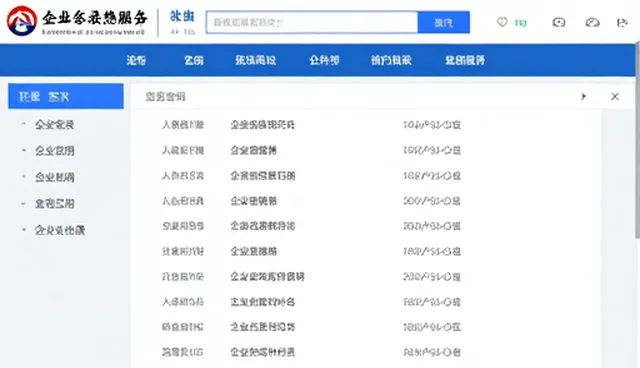Click the red and blue site logo
Viewport: 640px width, 368px height.
pos(22,21)
